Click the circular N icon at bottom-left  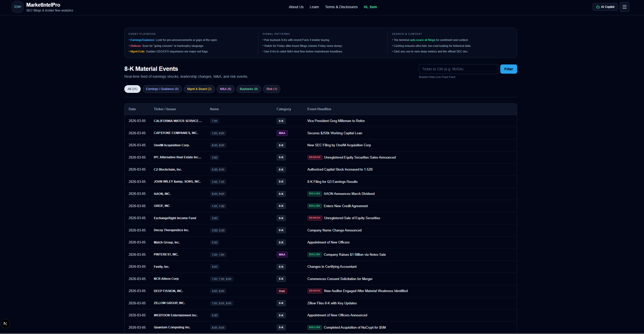pyautogui.click(x=5, y=324)
